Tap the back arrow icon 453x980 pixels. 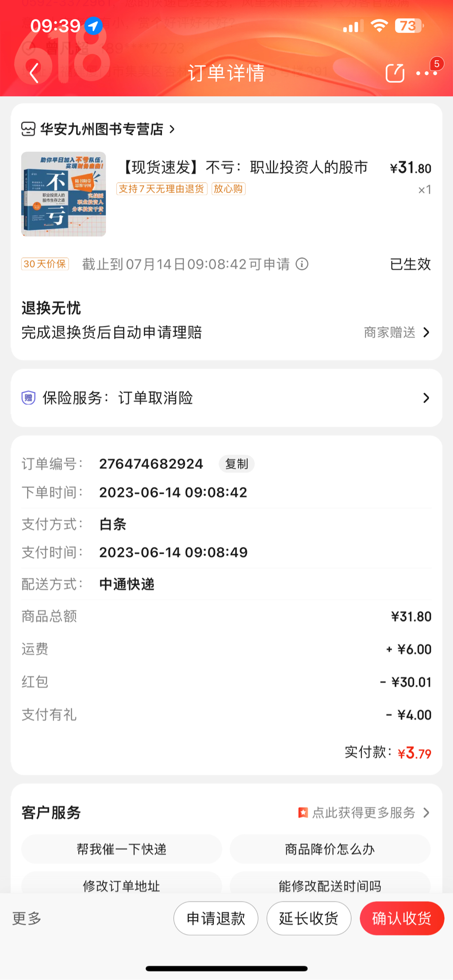tap(34, 73)
